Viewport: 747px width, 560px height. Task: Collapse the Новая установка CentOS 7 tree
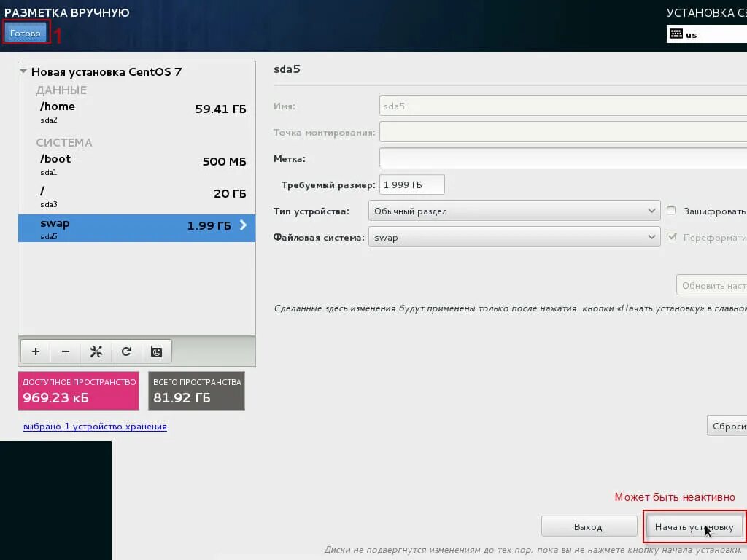pos(23,71)
